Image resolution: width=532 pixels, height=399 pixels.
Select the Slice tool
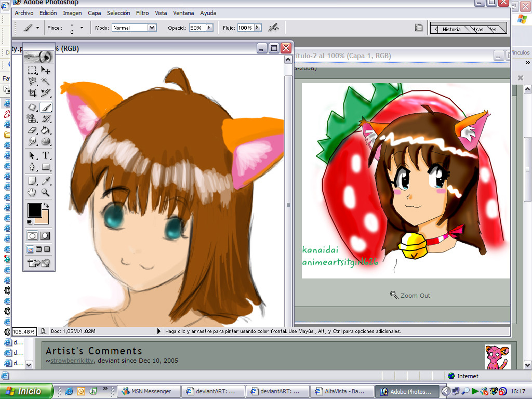coord(46,92)
